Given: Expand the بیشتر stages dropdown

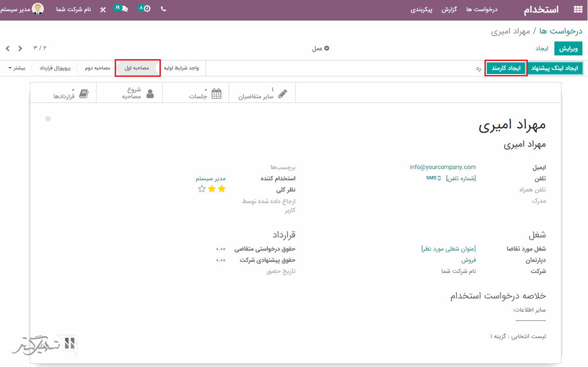Looking at the screenshot, I should pos(17,68).
